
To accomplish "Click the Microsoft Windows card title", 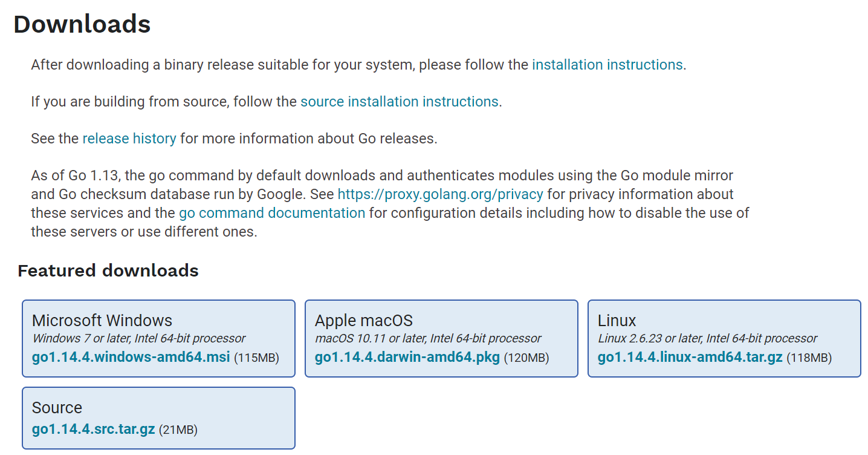I will [102, 320].
